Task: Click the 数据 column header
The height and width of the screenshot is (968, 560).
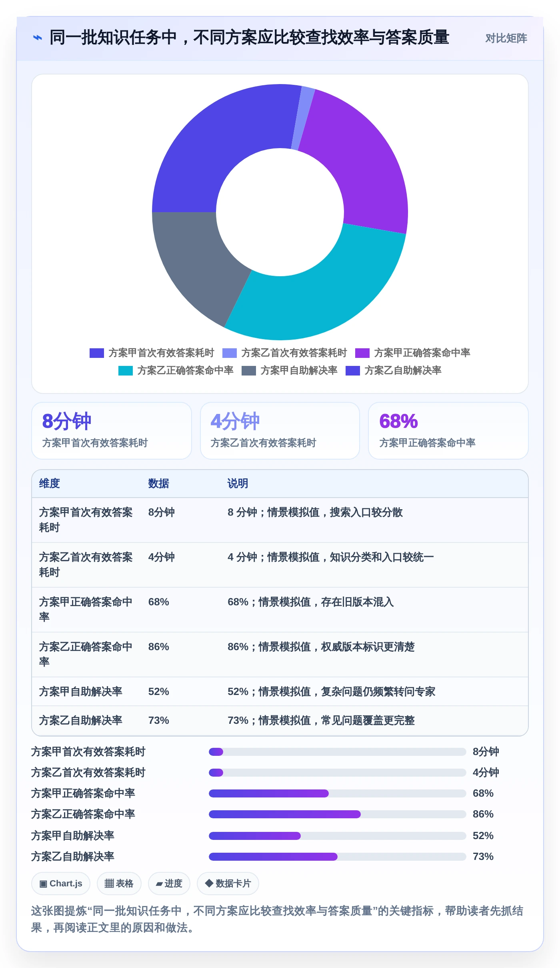Action: point(158,484)
